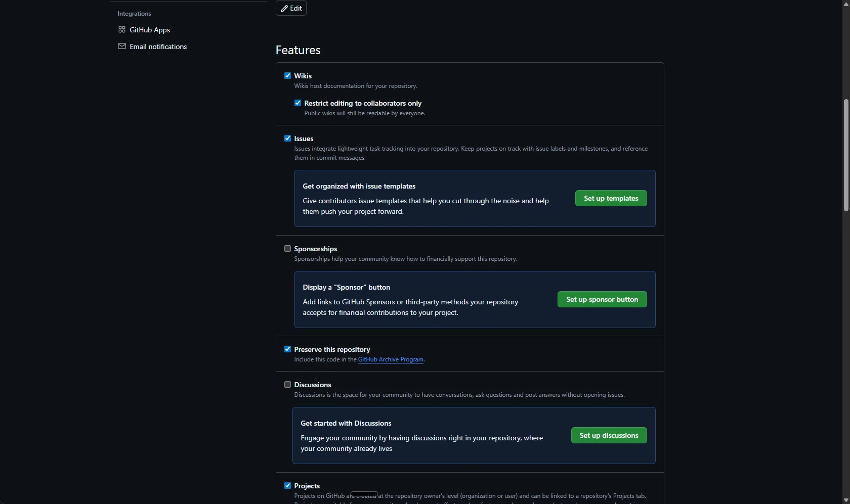Toggle Restrict editing to collaborators only
The width and height of the screenshot is (850, 504).
click(x=297, y=103)
